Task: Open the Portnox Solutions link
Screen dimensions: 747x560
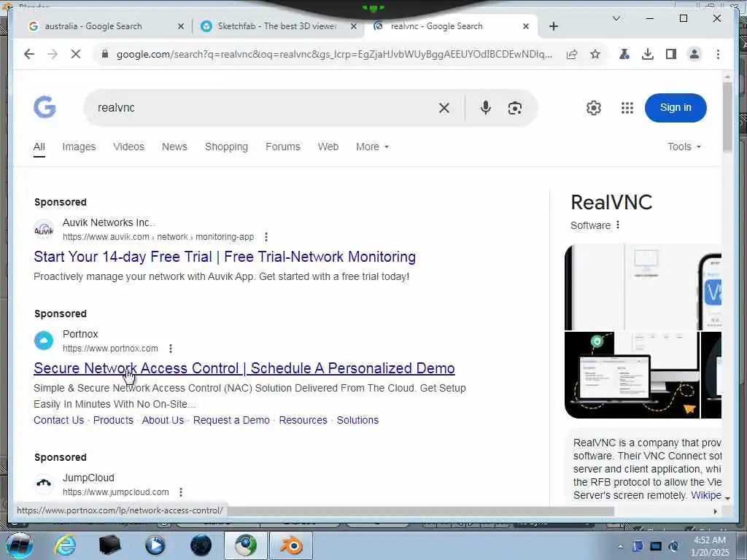Action: (357, 420)
